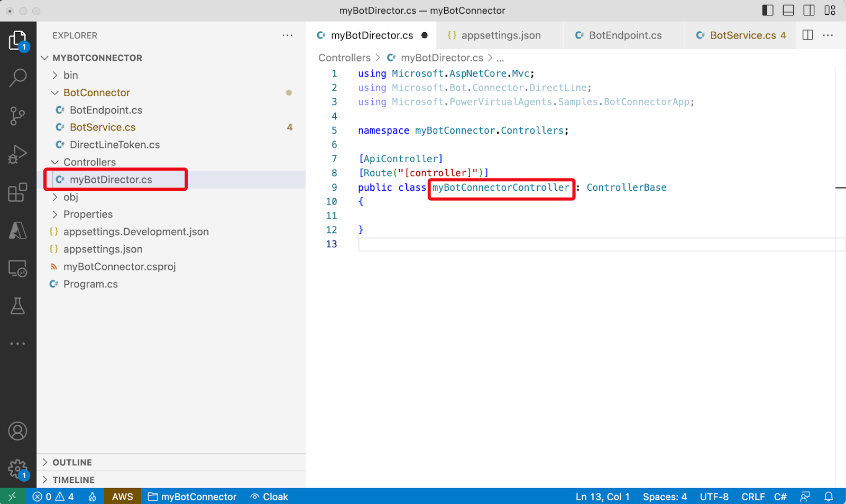Open DirectLineToken.cs file
The width and height of the screenshot is (846, 504).
coord(171,145)
